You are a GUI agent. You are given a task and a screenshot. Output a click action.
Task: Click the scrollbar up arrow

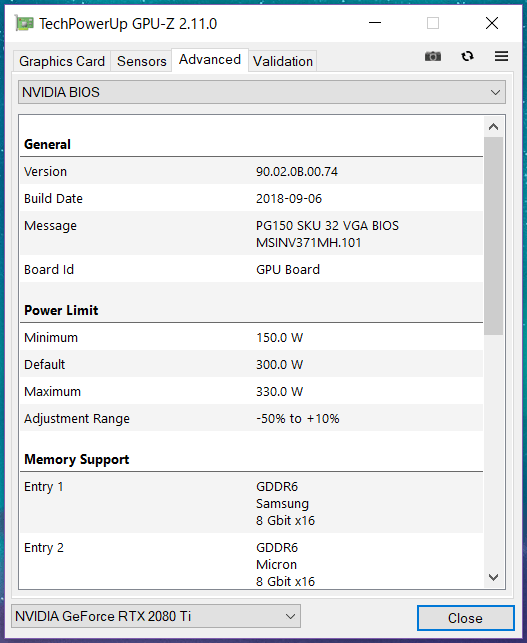494,127
